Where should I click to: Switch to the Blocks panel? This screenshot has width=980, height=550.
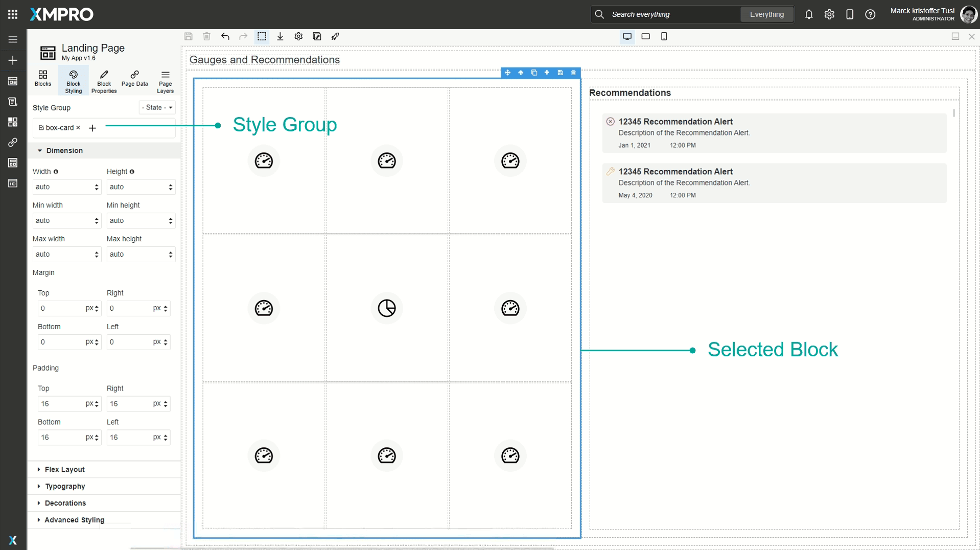click(x=43, y=79)
